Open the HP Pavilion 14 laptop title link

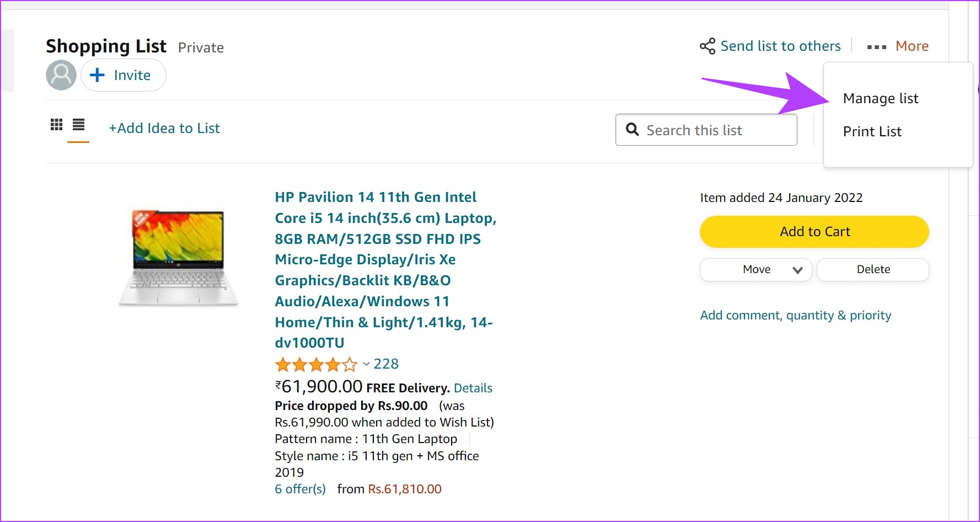[x=385, y=270]
